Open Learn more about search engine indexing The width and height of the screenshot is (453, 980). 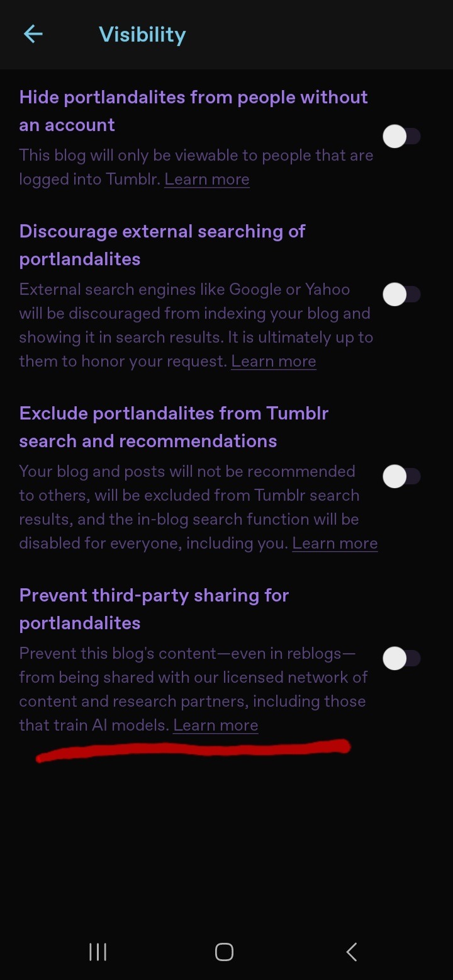(x=274, y=362)
